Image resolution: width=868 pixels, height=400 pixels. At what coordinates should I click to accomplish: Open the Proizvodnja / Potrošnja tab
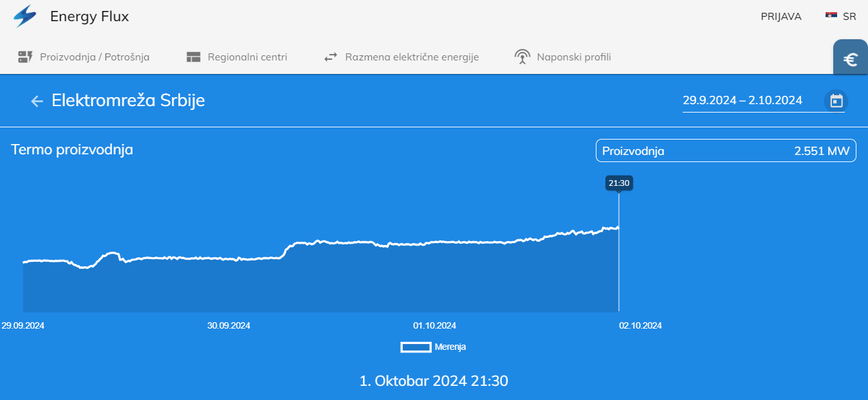95,57
